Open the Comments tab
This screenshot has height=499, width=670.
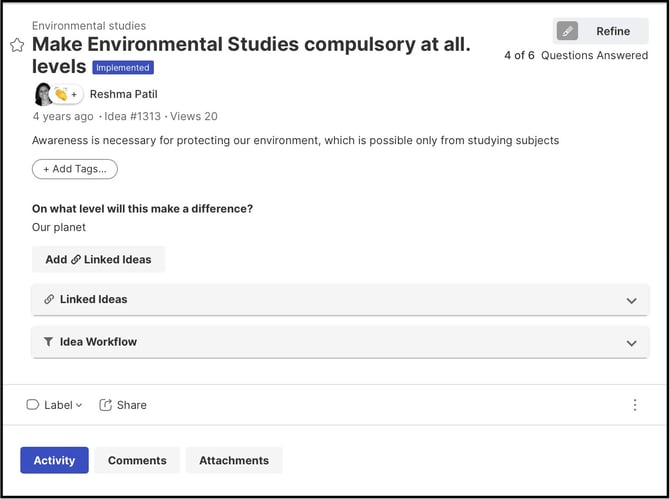point(137,460)
